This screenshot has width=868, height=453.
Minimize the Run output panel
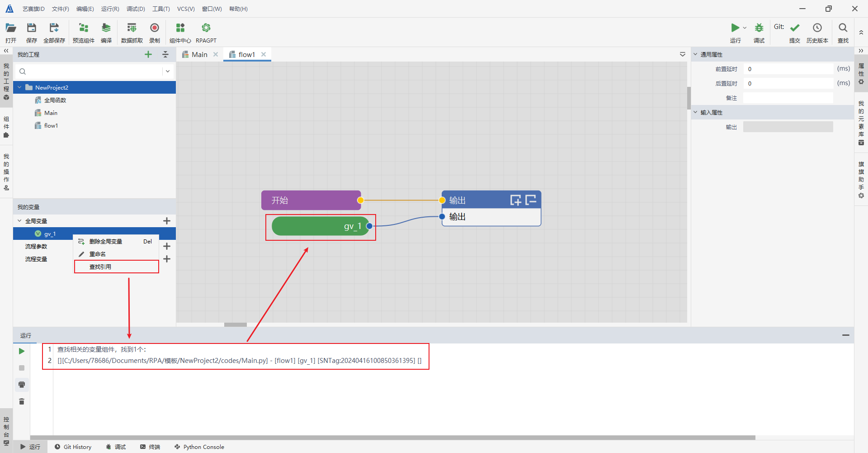[x=846, y=335]
